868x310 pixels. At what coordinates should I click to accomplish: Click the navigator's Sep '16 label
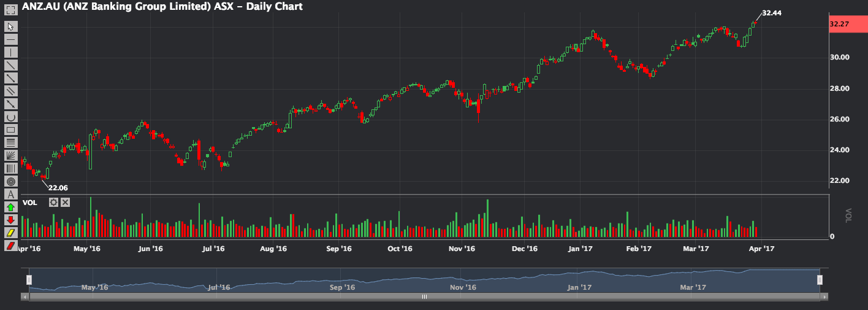coord(342,287)
